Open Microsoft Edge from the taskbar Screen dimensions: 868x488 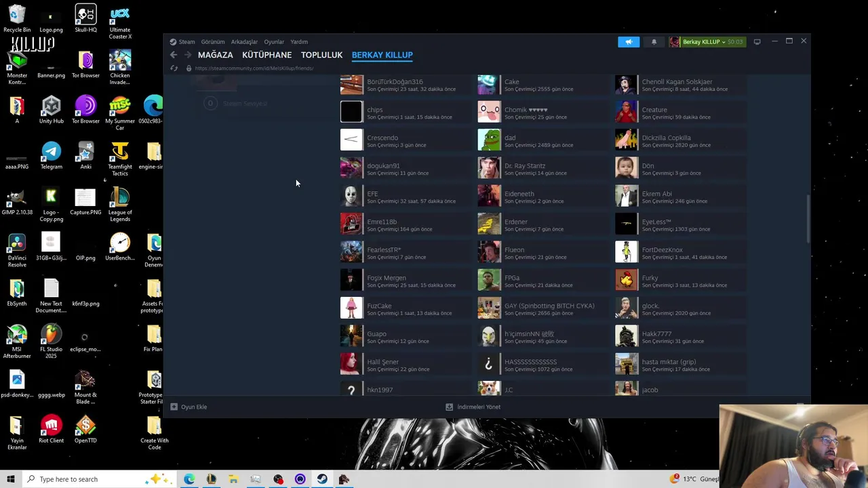coord(189,479)
